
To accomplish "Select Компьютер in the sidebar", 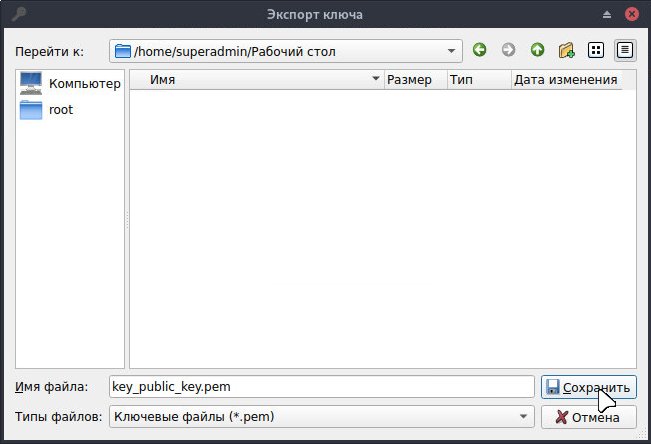I will click(70, 83).
